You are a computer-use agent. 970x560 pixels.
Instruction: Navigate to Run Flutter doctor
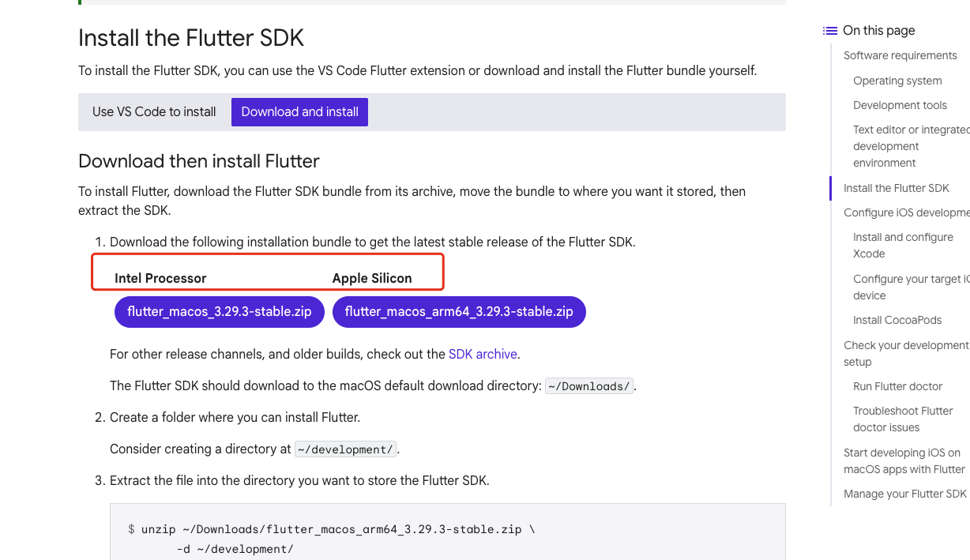898,386
